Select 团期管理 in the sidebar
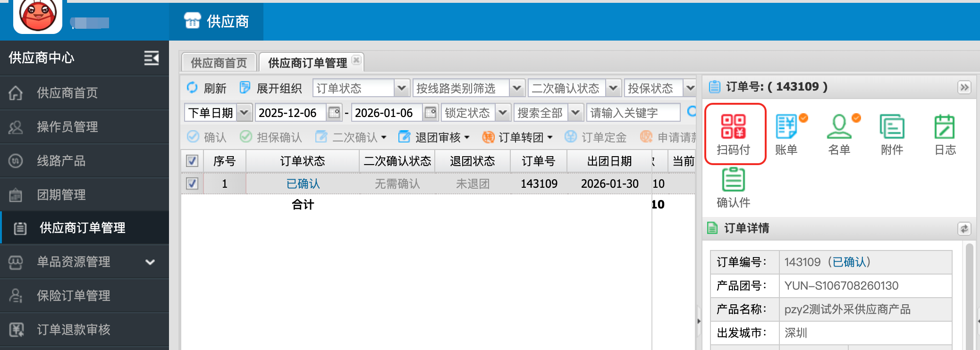This screenshot has width=980, height=350. click(61, 194)
